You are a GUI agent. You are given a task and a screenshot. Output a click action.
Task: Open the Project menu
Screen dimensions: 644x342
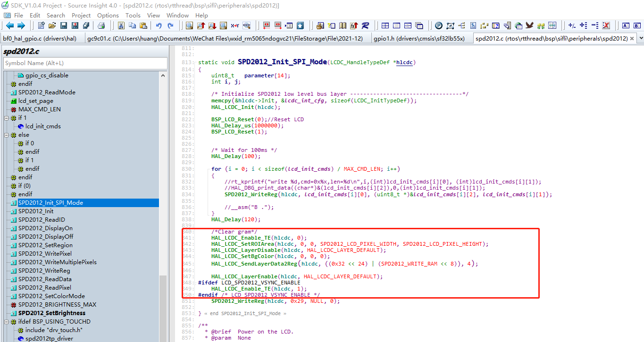click(x=81, y=15)
